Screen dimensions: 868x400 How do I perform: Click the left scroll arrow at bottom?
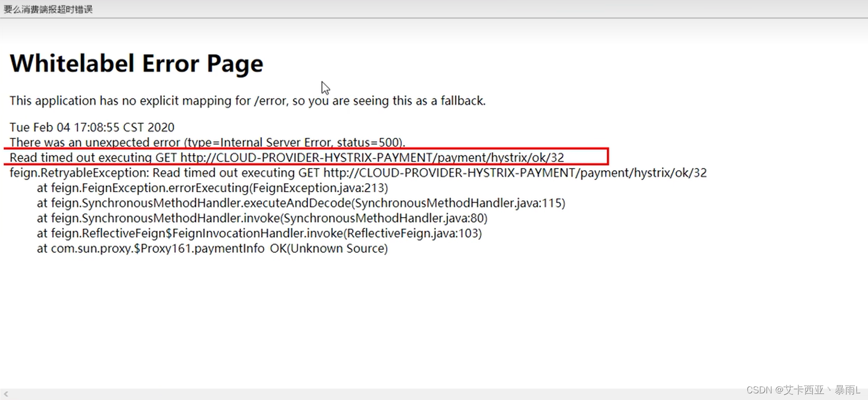coord(6,394)
